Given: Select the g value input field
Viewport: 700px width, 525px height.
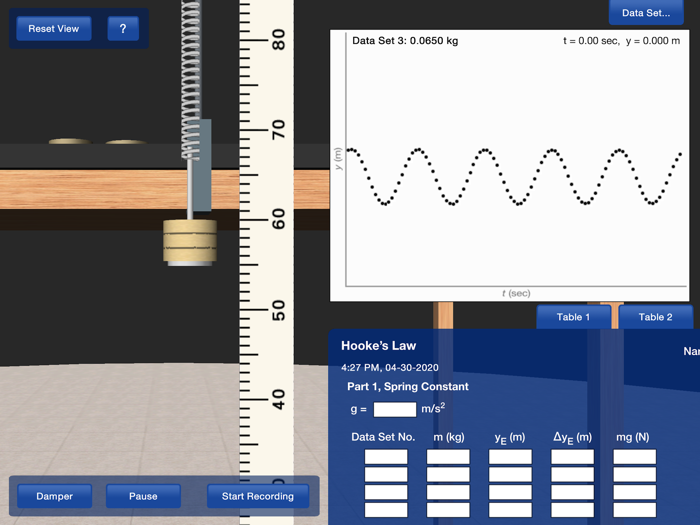Looking at the screenshot, I should tap(394, 409).
